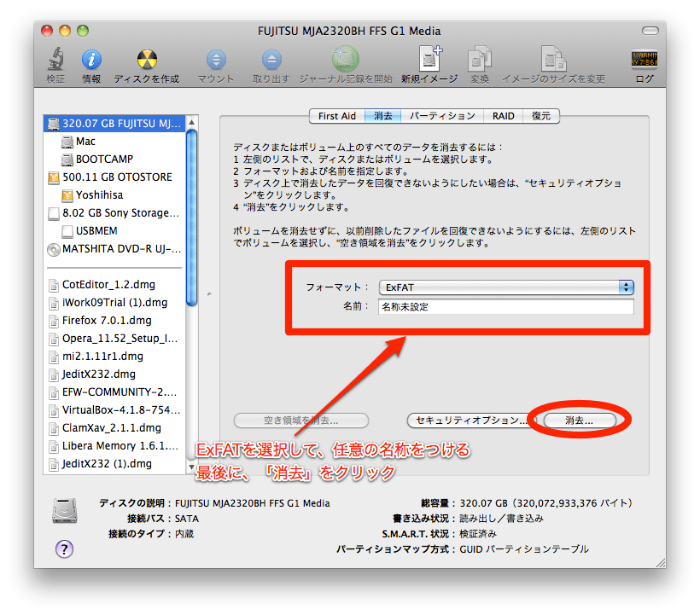This screenshot has width=700, height=615.
Task: Click the ディスクを作成 (Burn) icon
Action: coord(147,60)
